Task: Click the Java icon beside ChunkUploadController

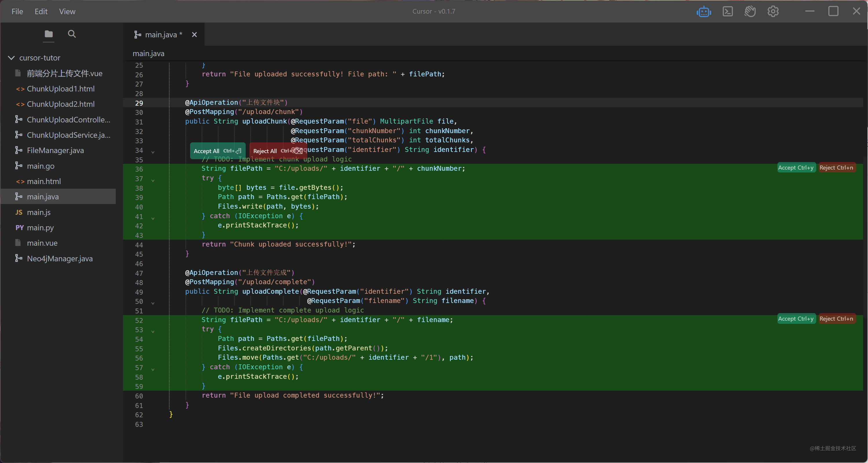Action: [x=19, y=119]
